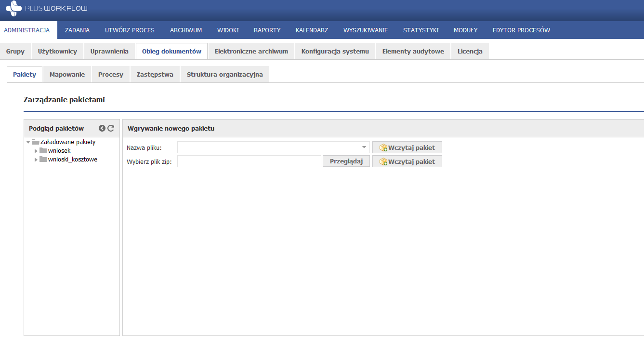
Task: Select the Załadowane pakiety tree label
Action: [68, 142]
